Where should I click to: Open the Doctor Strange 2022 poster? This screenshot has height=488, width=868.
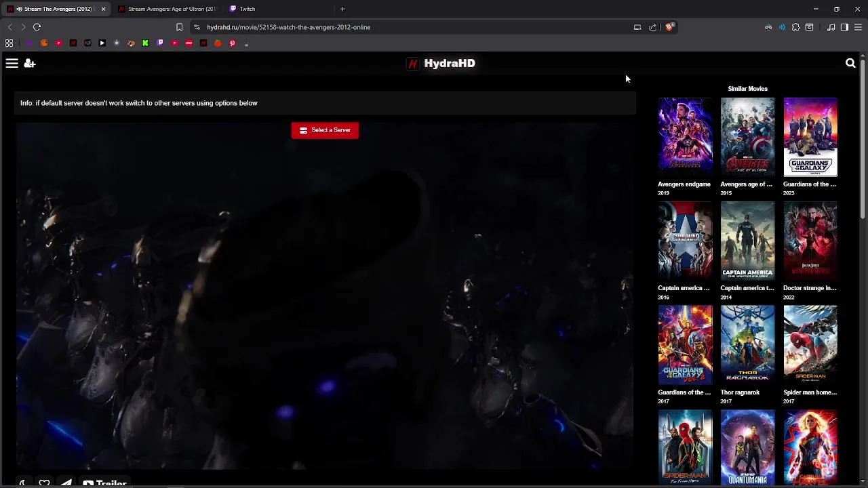click(810, 241)
